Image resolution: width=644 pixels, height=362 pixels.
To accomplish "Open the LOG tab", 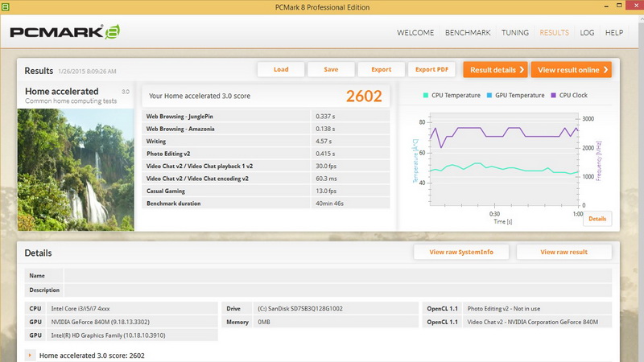I will pyautogui.click(x=587, y=32).
